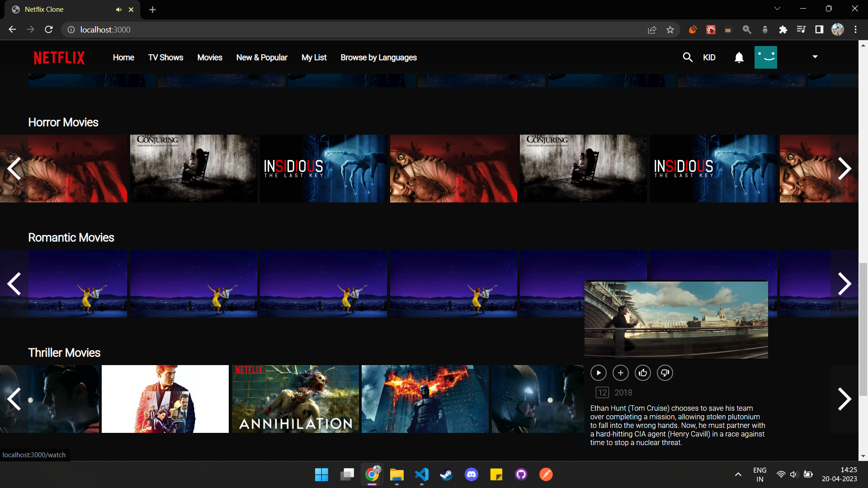Give the previewed movie a thumbs up

pyautogui.click(x=643, y=372)
